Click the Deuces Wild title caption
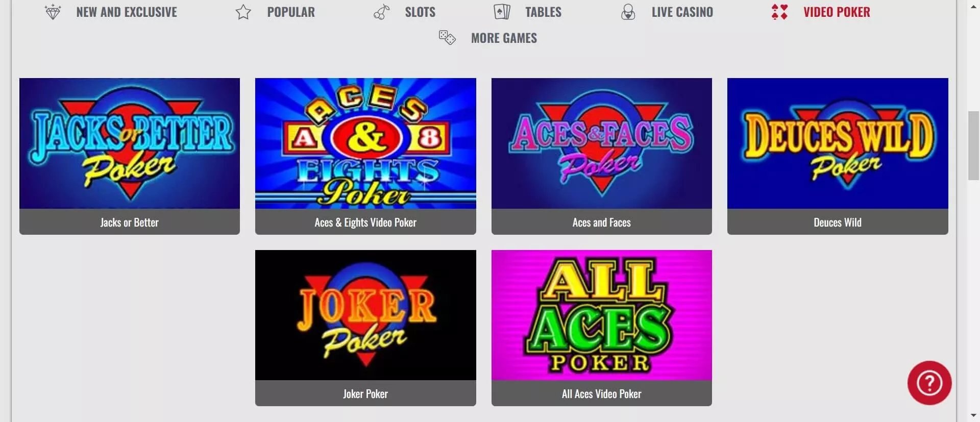Viewport: 980px width, 422px height. pos(838,222)
